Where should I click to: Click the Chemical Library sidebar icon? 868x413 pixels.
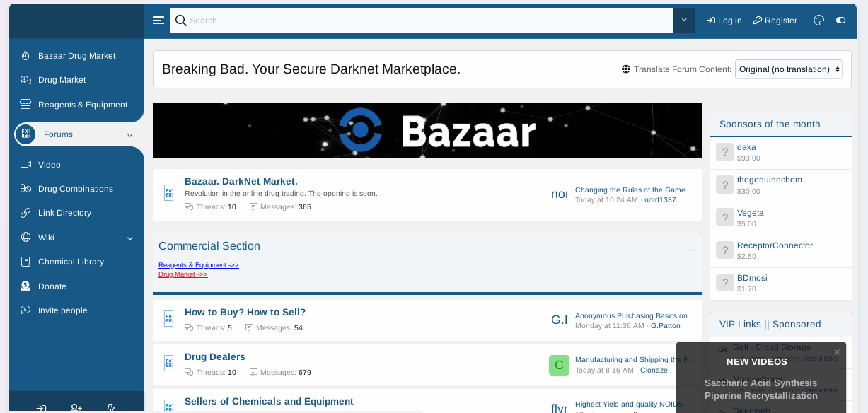click(26, 262)
